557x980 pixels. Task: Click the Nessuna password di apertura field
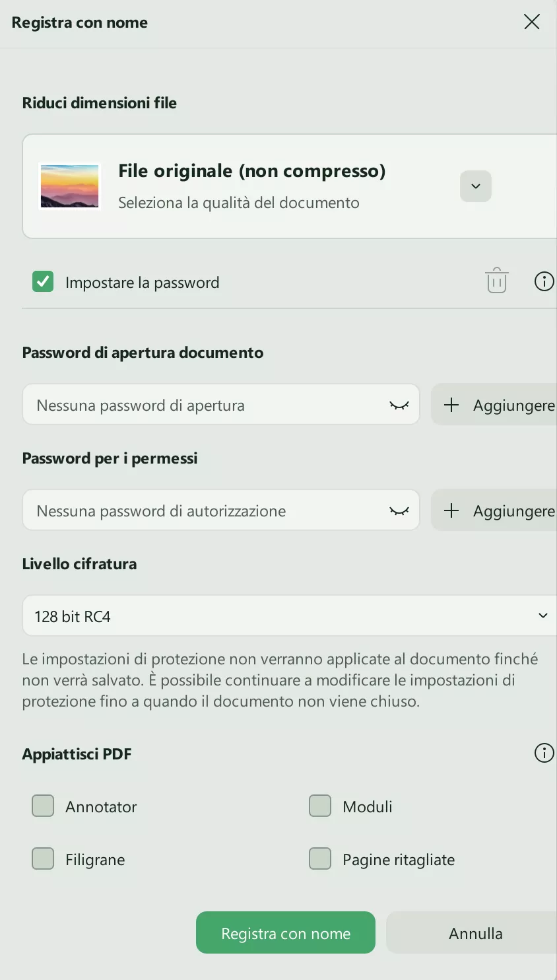[198, 405]
